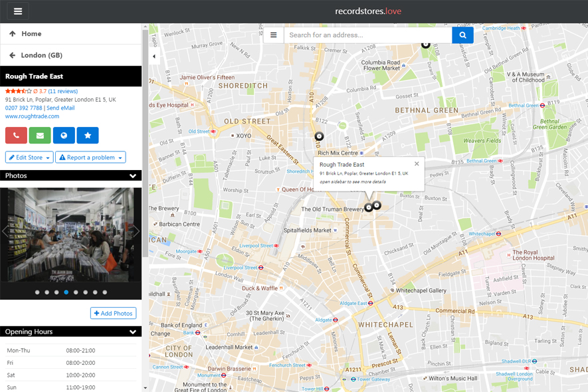Collapse the Opening Hours section

(133, 332)
